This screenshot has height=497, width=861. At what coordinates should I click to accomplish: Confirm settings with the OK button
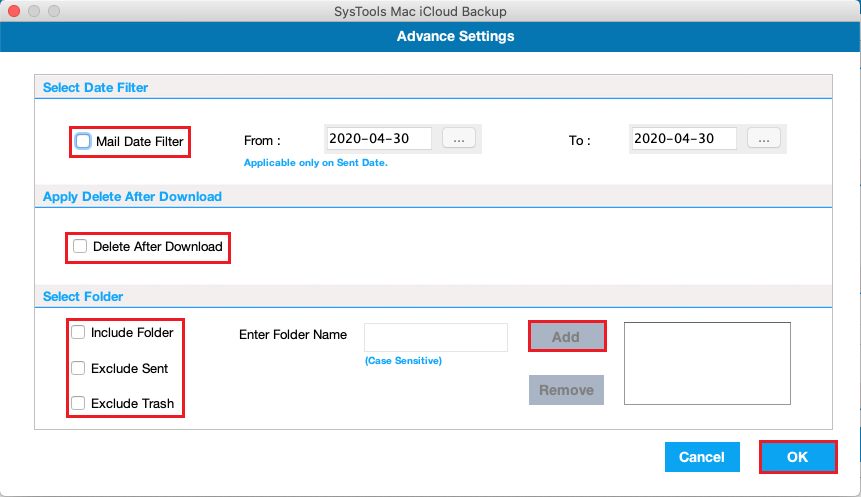click(x=797, y=457)
